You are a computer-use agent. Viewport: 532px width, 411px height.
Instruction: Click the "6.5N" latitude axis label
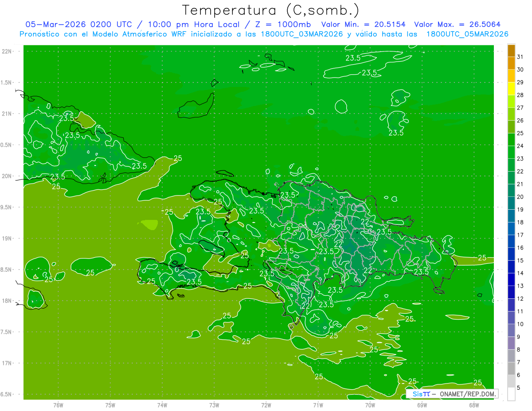tap(6, 395)
